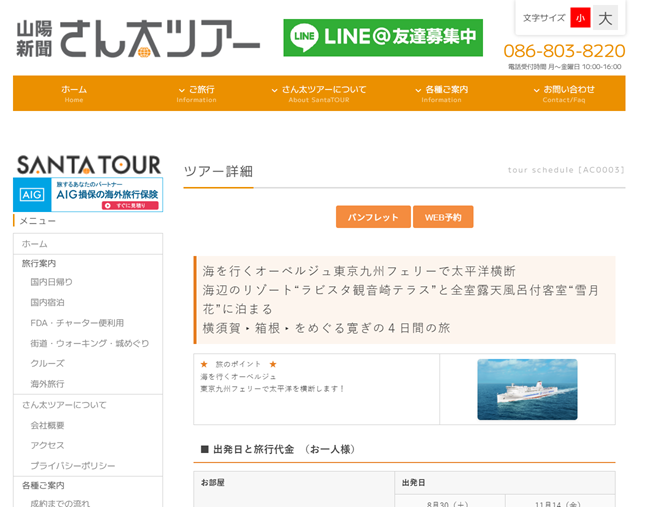Click the tour schedule [AC0003] label

coord(566,170)
